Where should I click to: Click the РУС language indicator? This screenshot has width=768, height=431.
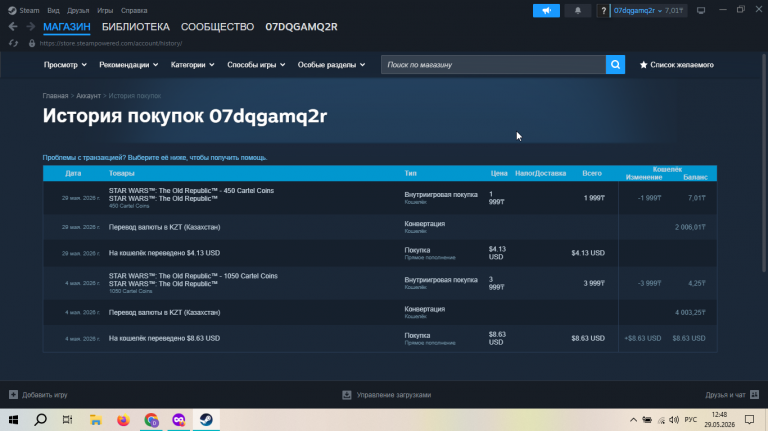tap(691, 420)
